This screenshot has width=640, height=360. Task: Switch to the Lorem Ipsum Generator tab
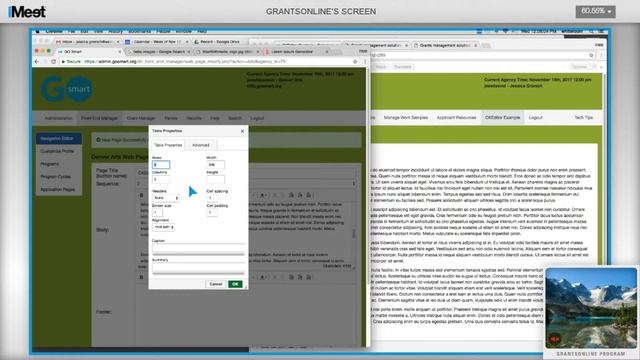point(297,52)
